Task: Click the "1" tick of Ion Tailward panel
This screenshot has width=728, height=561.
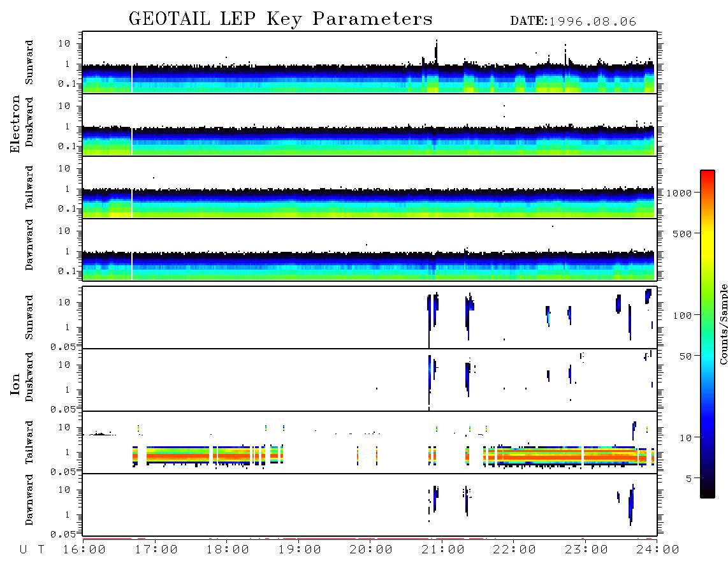Action: click(x=67, y=452)
